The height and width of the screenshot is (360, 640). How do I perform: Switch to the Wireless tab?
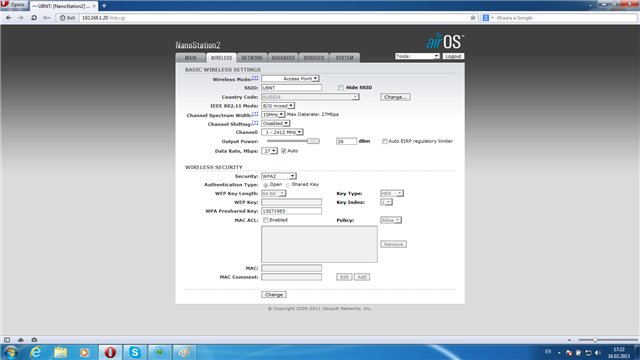point(221,58)
